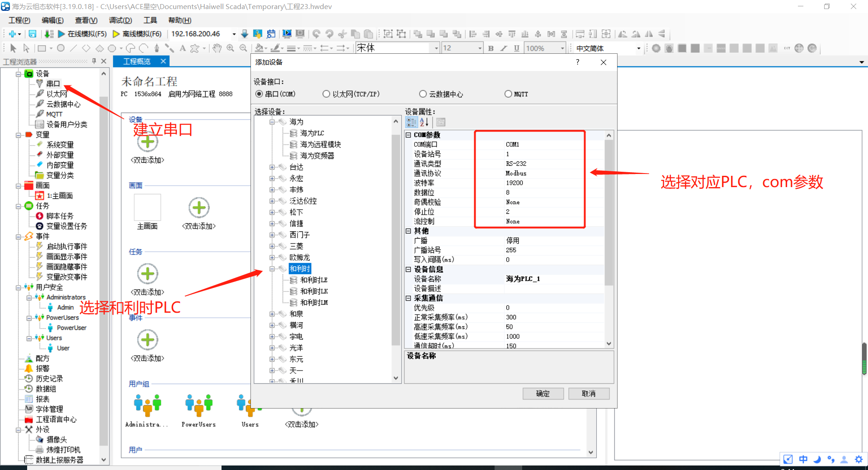Select the text tool A
Image resolution: width=868 pixels, height=470 pixels.
(x=183, y=48)
